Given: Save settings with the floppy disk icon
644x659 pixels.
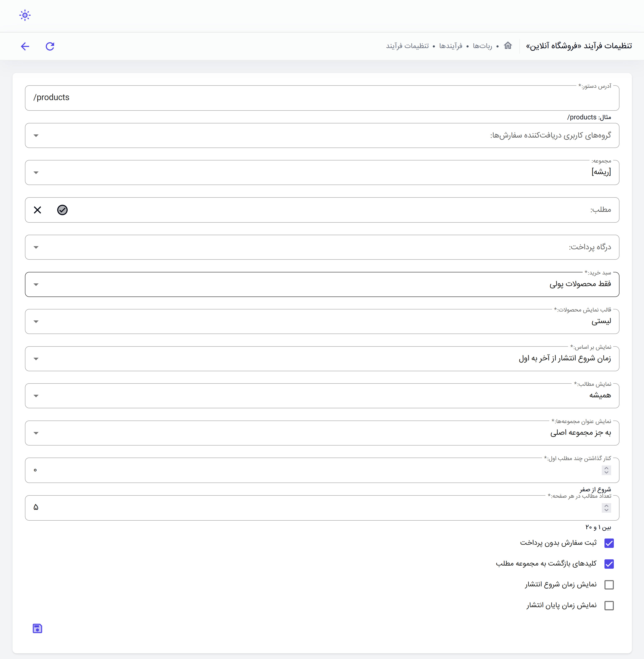Looking at the screenshot, I should 37,628.
